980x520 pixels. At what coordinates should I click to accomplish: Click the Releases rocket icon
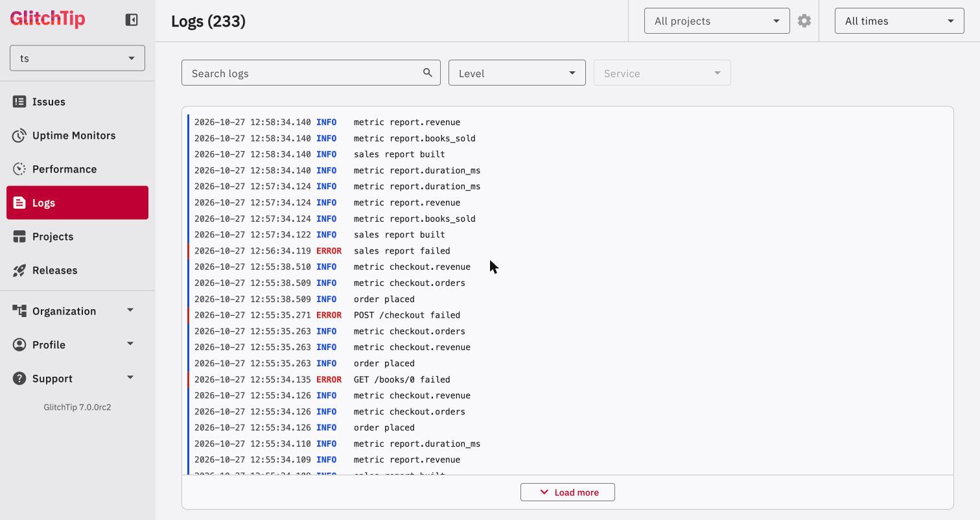[x=19, y=270]
